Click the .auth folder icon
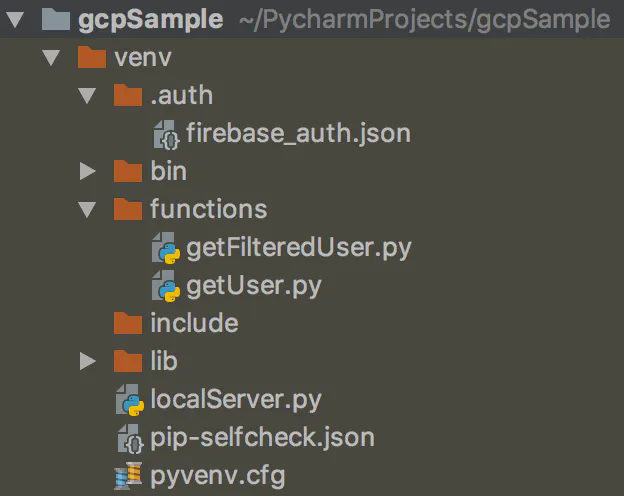This screenshot has width=624, height=496. coord(128,95)
